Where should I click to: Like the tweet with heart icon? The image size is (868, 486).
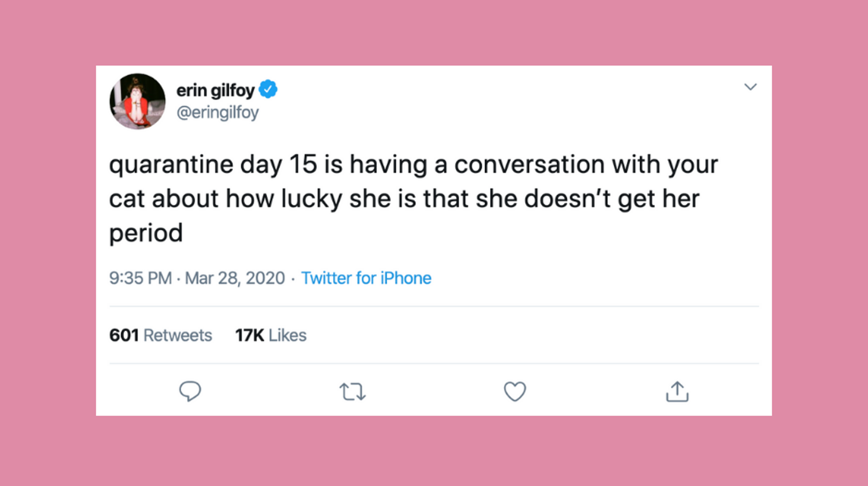(515, 391)
